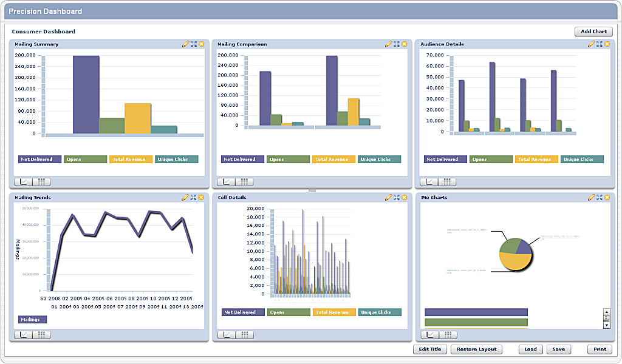Viewport: 622px width, 364px height.
Task: Click the Add Chart button
Action: coord(593,32)
